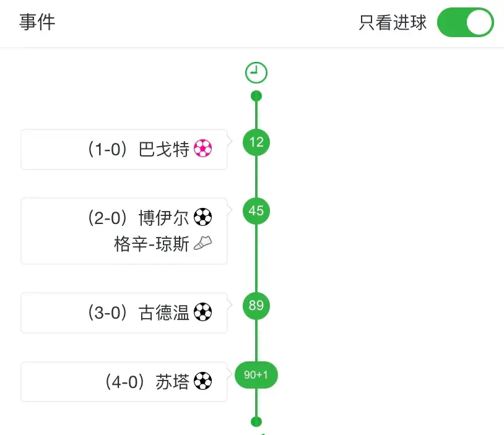Click the assist boot icon beside 格辛-琼斯
This screenshot has height=435, width=504.
coord(202,244)
